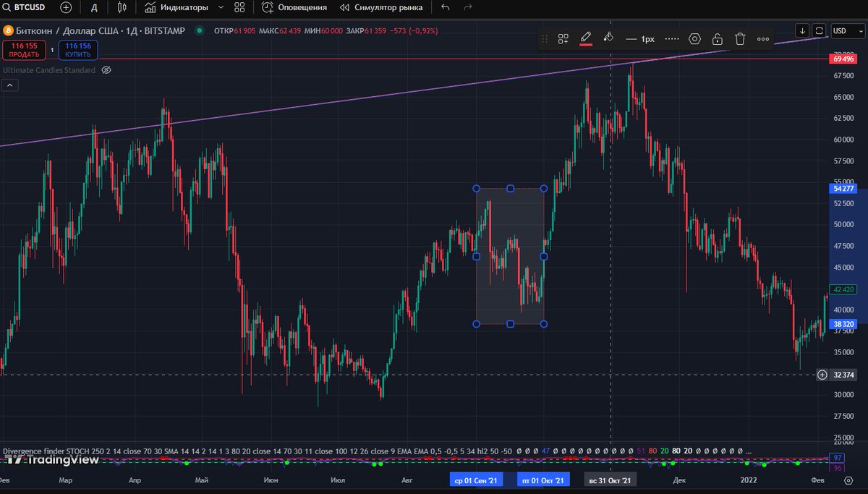
Task: Click the down-arrow button next to USD
Action: click(802, 30)
